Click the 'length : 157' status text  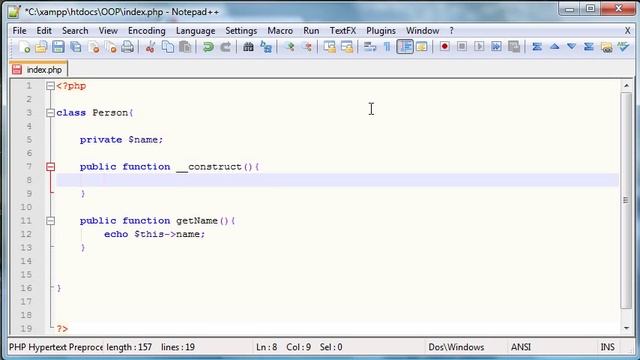pyautogui.click(x=129, y=347)
